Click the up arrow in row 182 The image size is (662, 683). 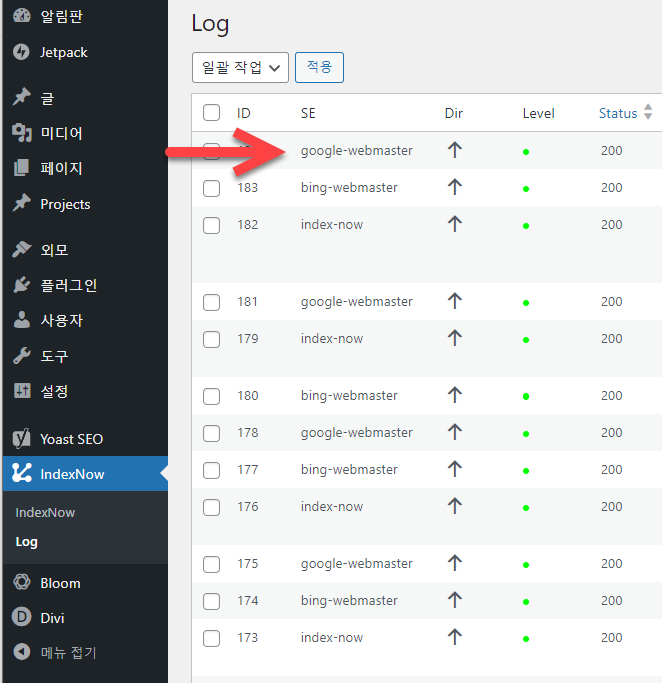(x=455, y=224)
